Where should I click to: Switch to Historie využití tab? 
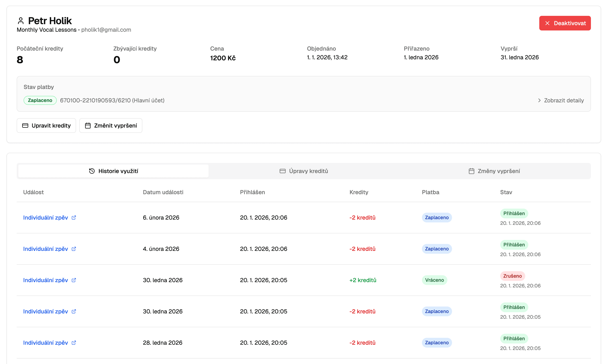[113, 171]
